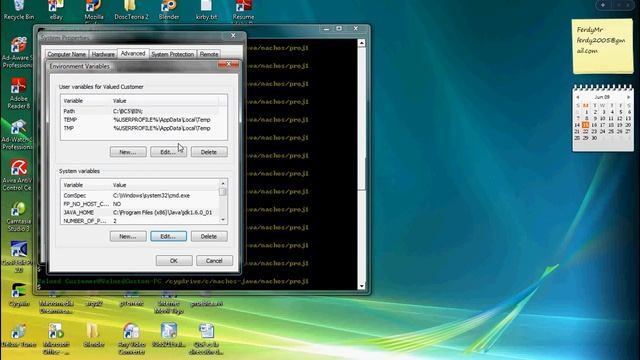Launch the Blender desktop shortcut
This screenshot has height=360, width=640.
169,10
